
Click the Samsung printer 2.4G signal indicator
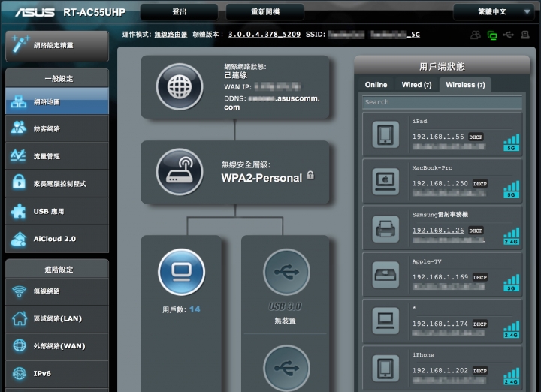click(x=512, y=236)
